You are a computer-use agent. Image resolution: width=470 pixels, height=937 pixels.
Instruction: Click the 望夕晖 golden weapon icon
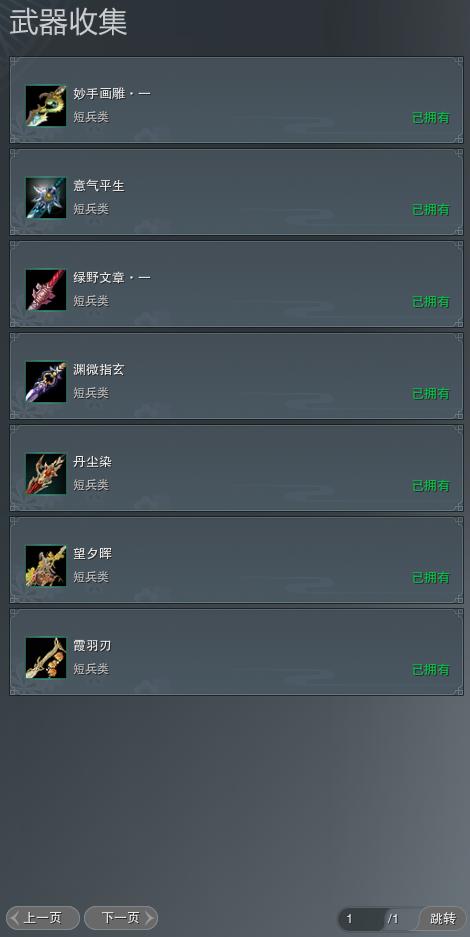pos(46,566)
